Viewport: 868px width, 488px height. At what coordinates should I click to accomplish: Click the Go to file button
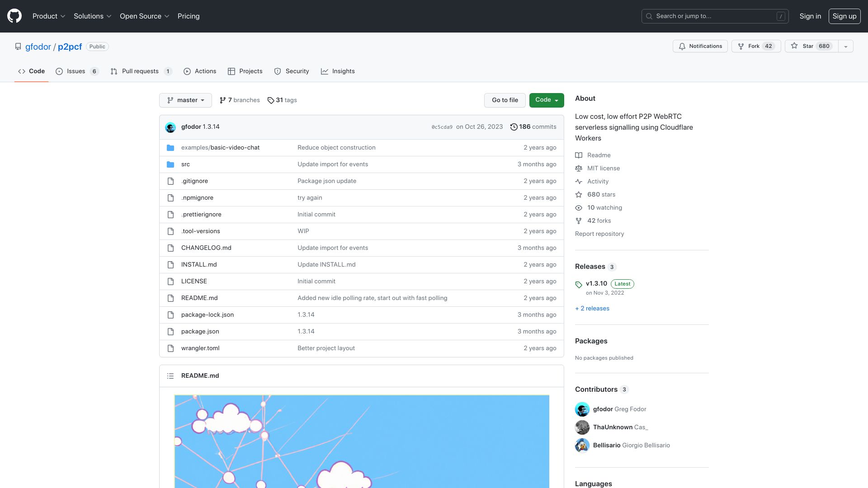(505, 100)
